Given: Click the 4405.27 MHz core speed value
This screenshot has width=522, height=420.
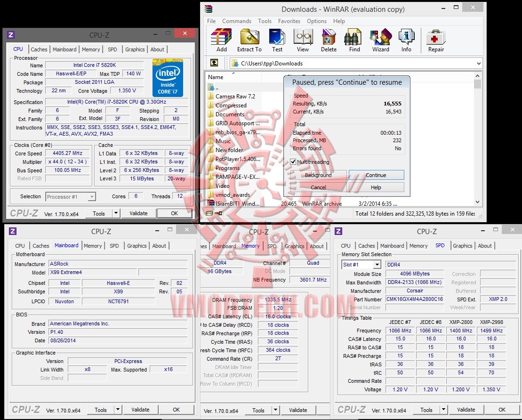Looking at the screenshot, I should point(68,153).
